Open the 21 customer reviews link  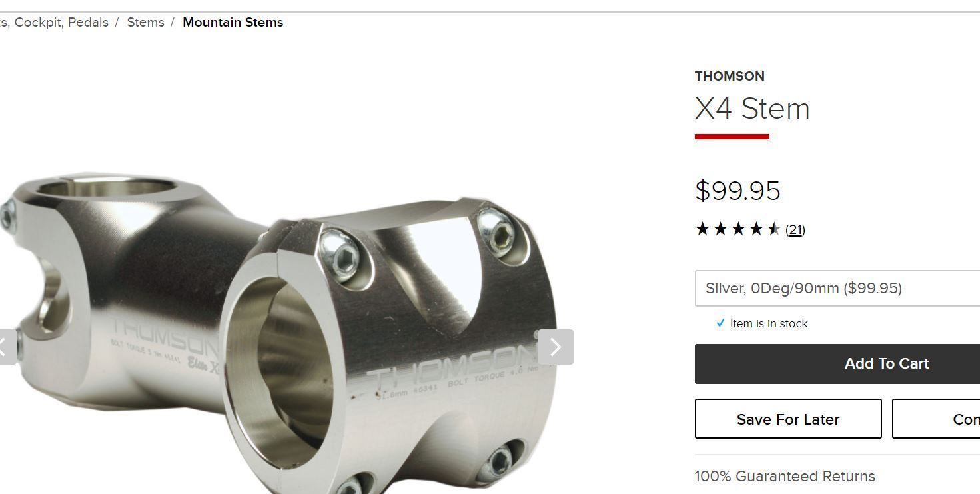point(795,230)
